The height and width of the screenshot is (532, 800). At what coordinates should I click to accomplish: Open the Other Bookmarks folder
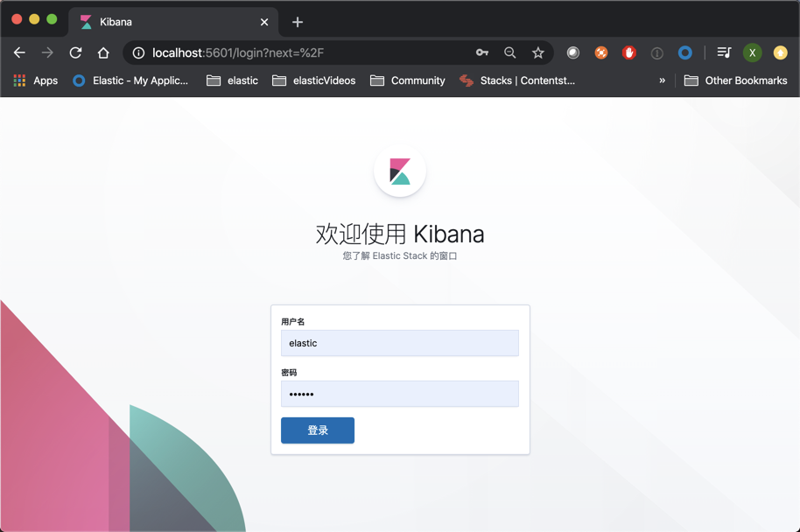coord(736,80)
